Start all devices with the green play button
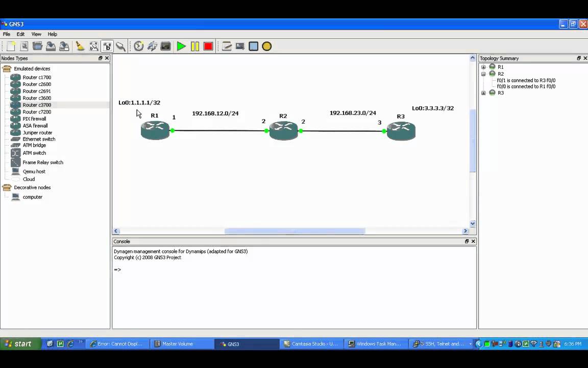 pos(181,46)
